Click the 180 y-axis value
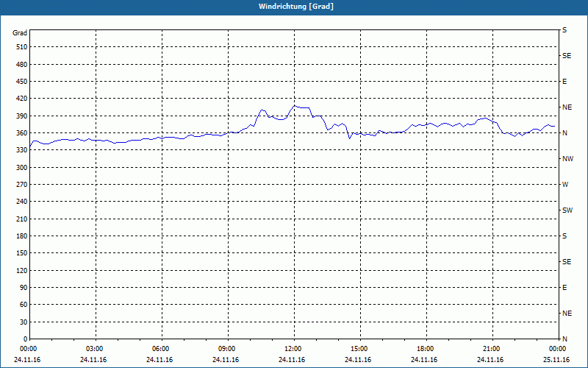The height and width of the screenshot is (368, 588). [x=22, y=236]
